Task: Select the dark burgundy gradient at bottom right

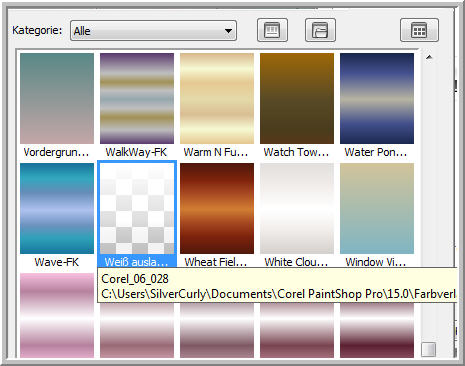Action: click(377, 331)
